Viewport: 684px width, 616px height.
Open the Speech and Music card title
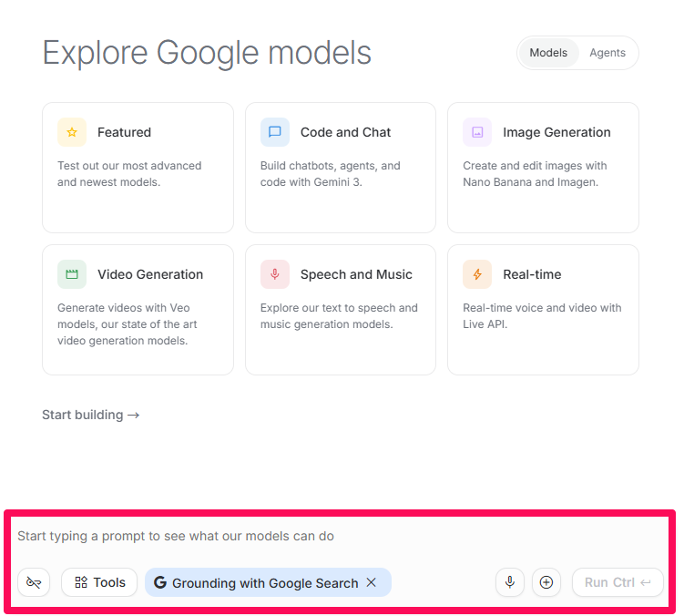356,274
